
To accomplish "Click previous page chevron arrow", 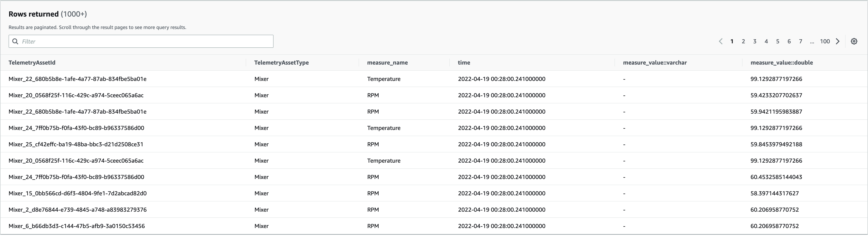I will (720, 41).
